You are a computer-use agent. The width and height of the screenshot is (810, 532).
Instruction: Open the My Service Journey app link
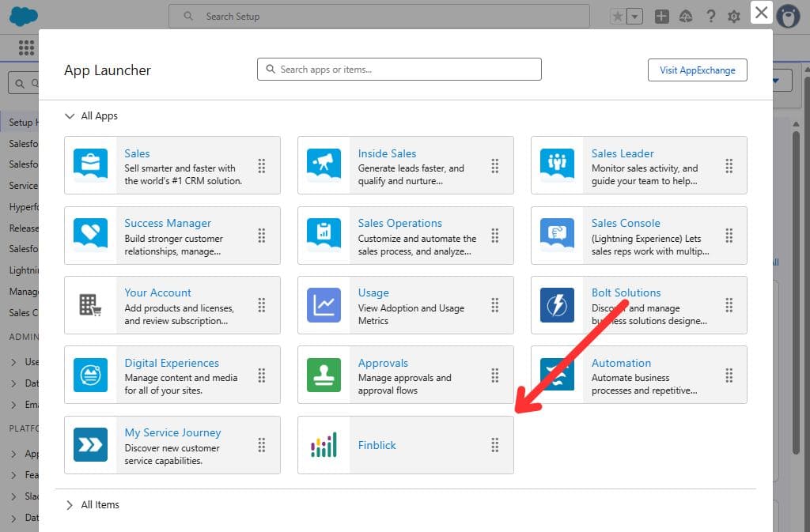(x=172, y=432)
